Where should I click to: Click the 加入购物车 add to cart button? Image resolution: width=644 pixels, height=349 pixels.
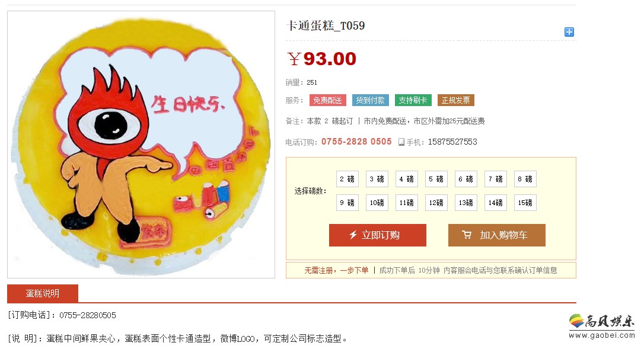(x=496, y=235)
